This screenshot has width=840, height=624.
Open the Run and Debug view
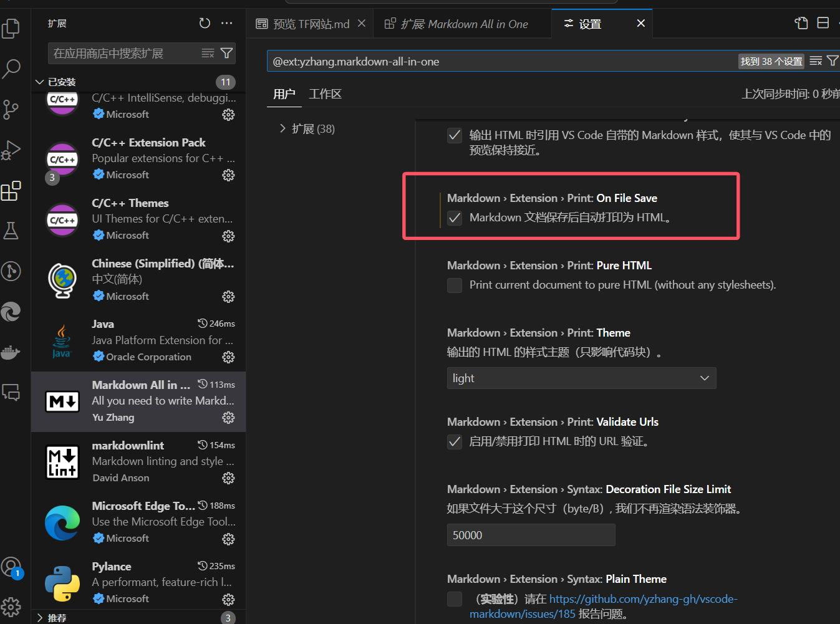(x=11, y=150)
